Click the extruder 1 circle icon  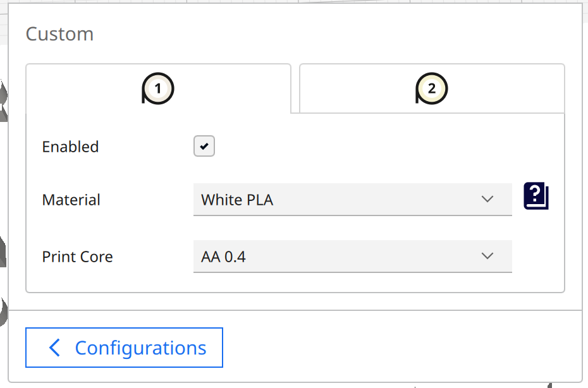(157, 89)
